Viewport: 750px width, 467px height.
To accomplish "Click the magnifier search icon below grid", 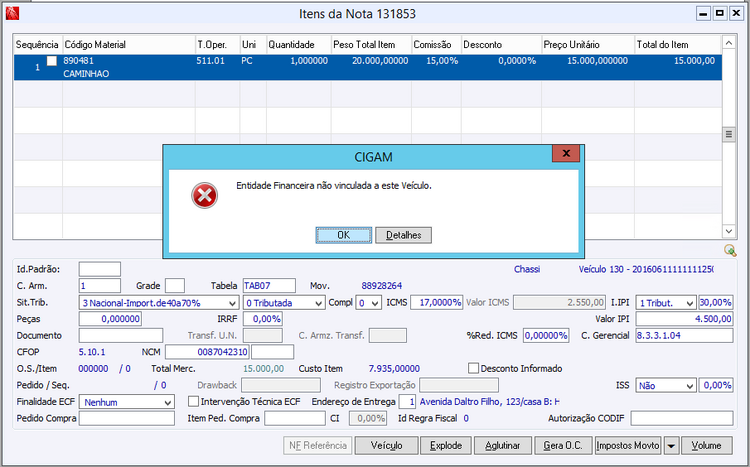I will click(730, 250).
